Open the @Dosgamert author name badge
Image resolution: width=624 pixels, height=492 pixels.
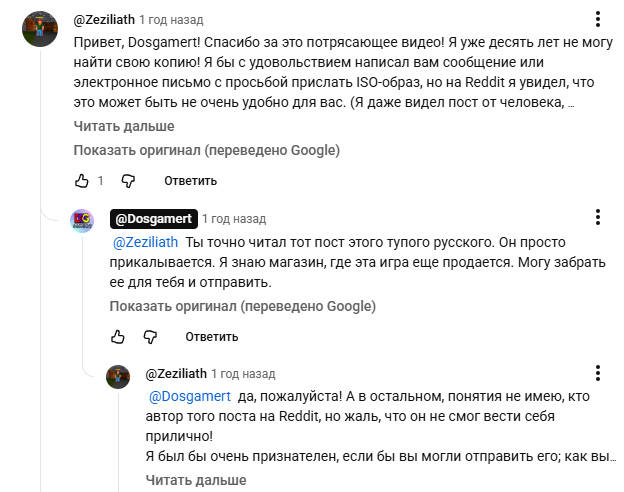[x=153, y=218]
